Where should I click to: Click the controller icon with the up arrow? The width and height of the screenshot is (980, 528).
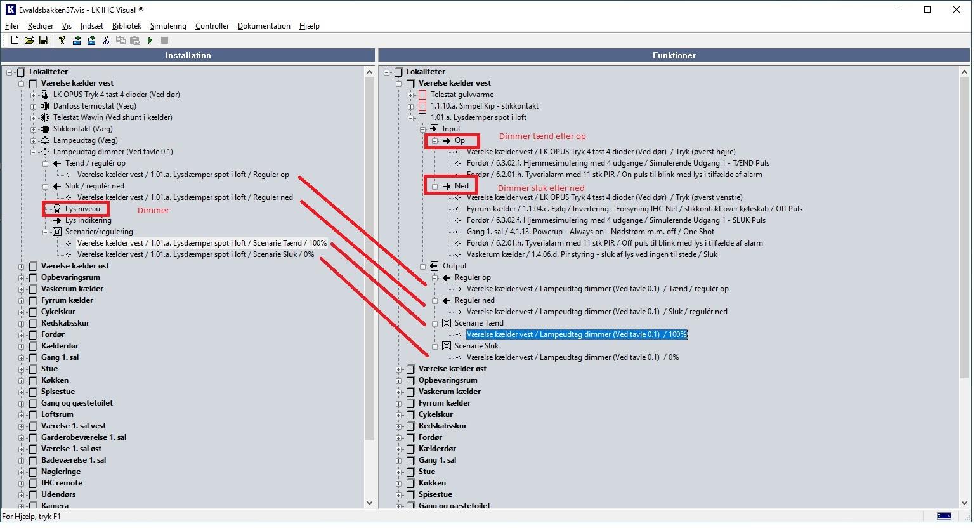tap(77, 40)
